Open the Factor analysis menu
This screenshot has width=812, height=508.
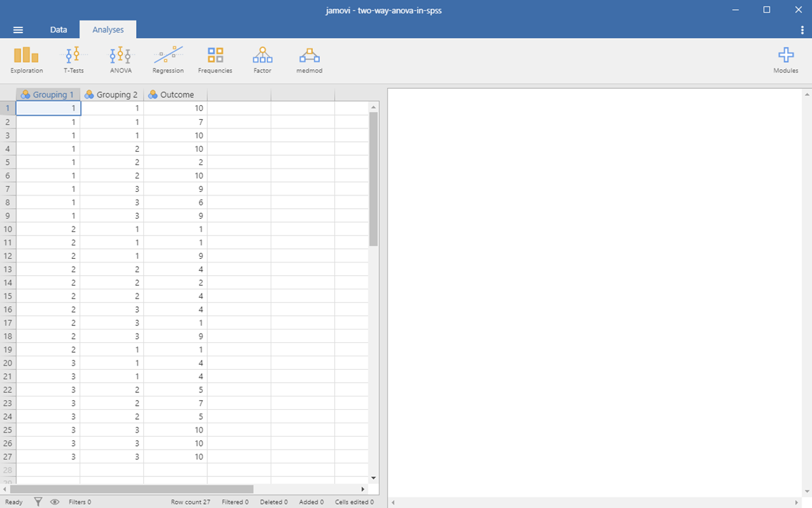262,60
